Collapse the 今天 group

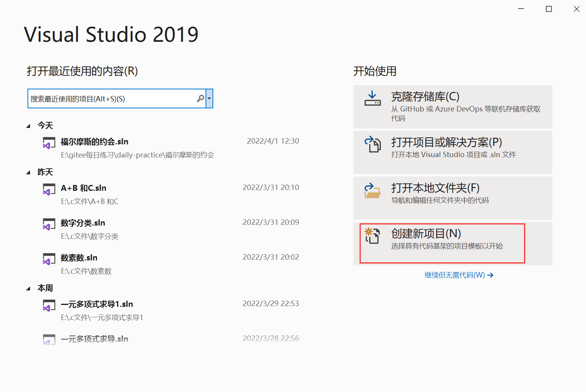tap(28, 126)
